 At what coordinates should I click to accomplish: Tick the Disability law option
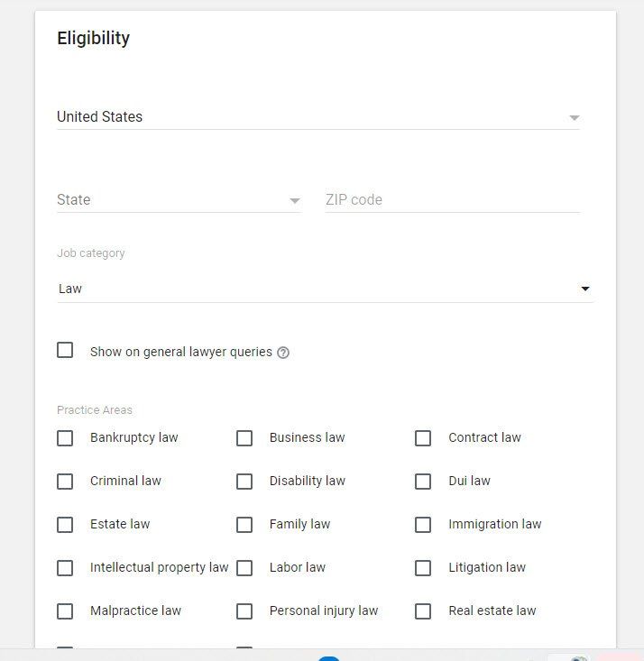click(244, 482)
